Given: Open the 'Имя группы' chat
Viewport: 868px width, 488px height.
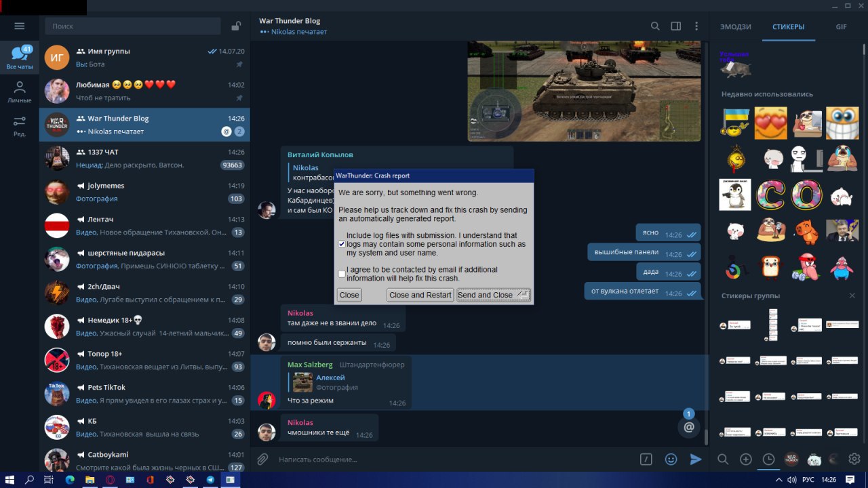Looking at the screenshot, I should 144,57.
